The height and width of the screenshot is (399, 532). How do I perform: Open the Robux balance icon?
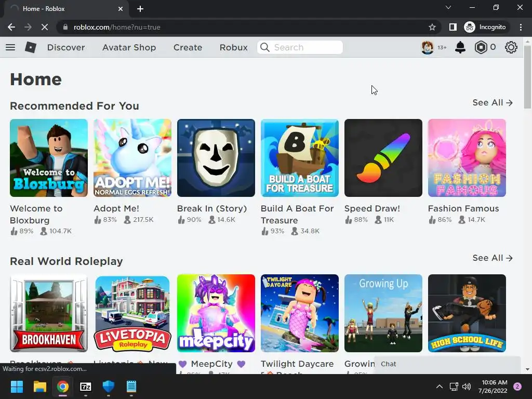click(x=481, y=47)
